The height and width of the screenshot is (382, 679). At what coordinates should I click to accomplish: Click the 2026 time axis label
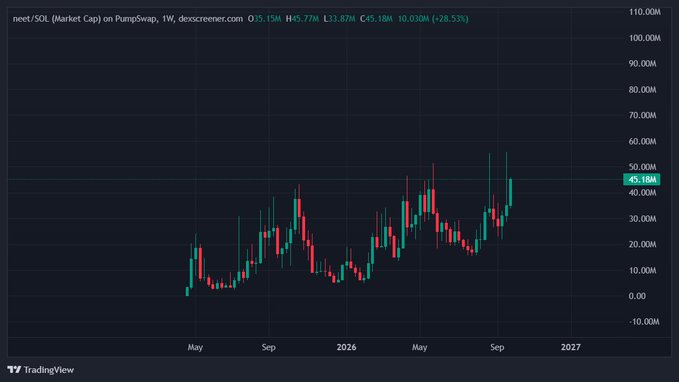(x=346, y=347)
